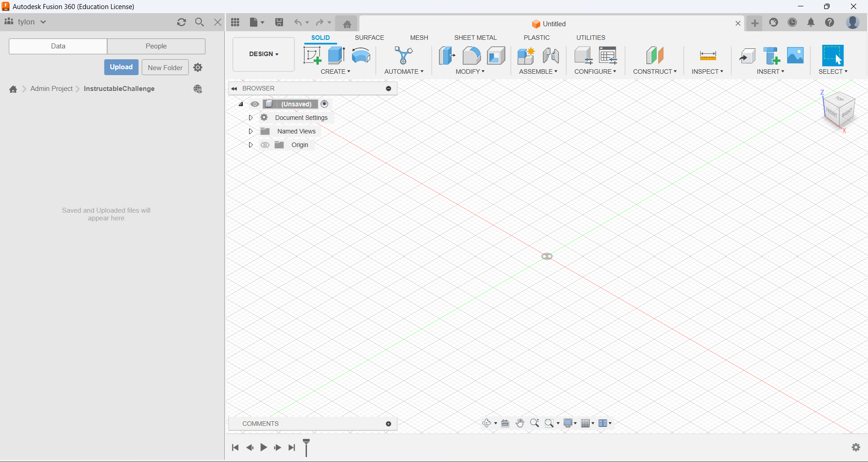Image resolution: width=868 pixels, height=462 pixels.
Task: Click the Look At icon
Action: 505,423
